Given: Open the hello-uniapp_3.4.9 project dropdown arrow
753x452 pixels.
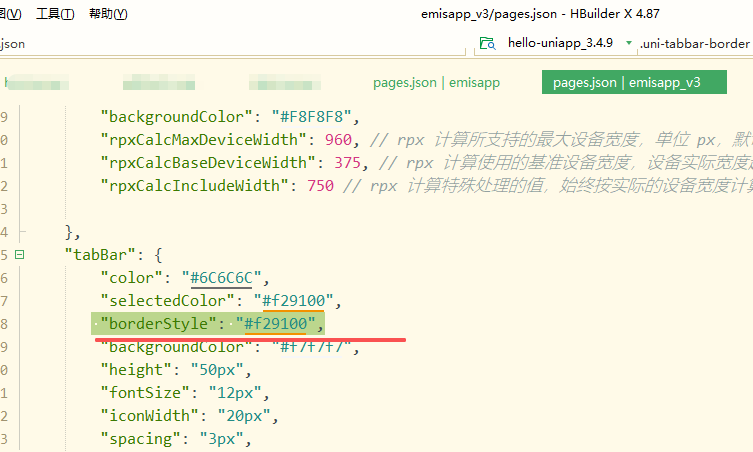Looking at the screenshot, I should [x=628, y=44].
